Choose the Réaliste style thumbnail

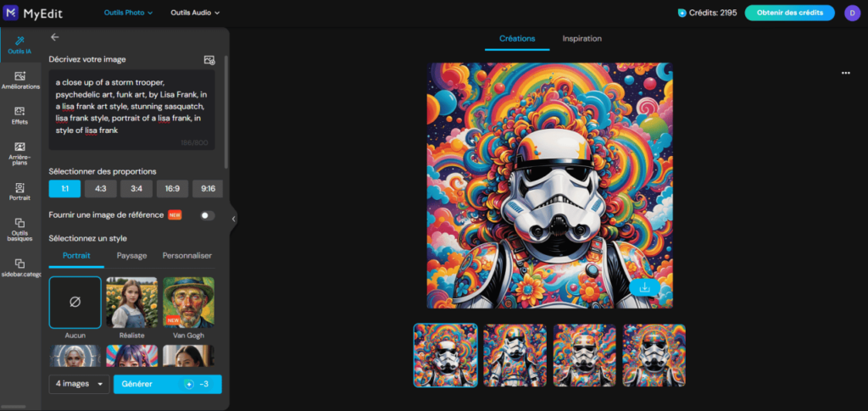[x=131, y=302]
